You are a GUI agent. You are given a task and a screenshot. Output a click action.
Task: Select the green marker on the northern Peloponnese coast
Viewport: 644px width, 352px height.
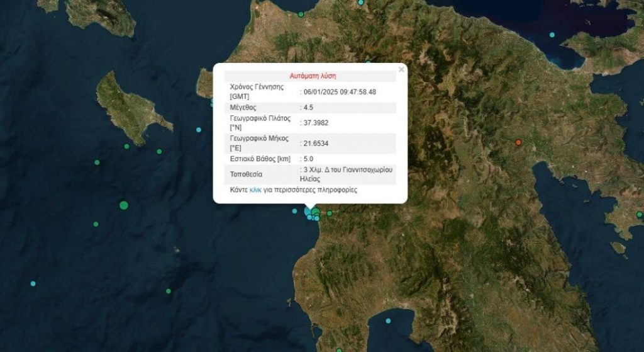point(301,14)
